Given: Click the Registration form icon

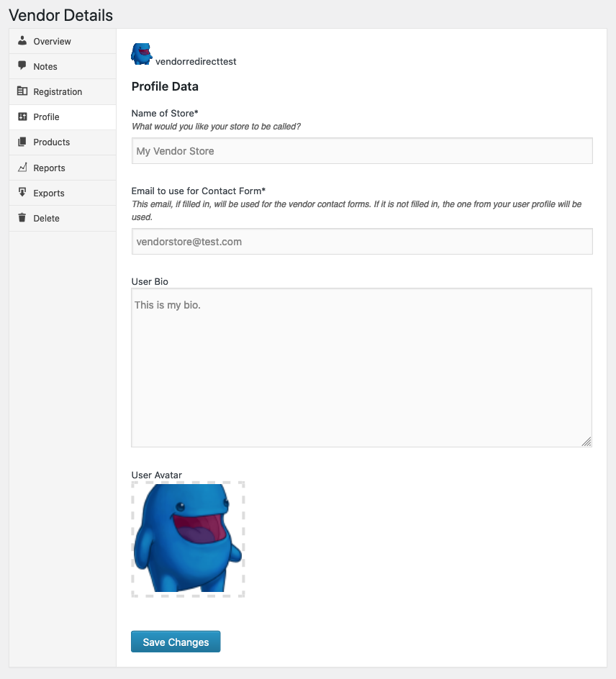Looking at the screenshot, I should point(22,91).
